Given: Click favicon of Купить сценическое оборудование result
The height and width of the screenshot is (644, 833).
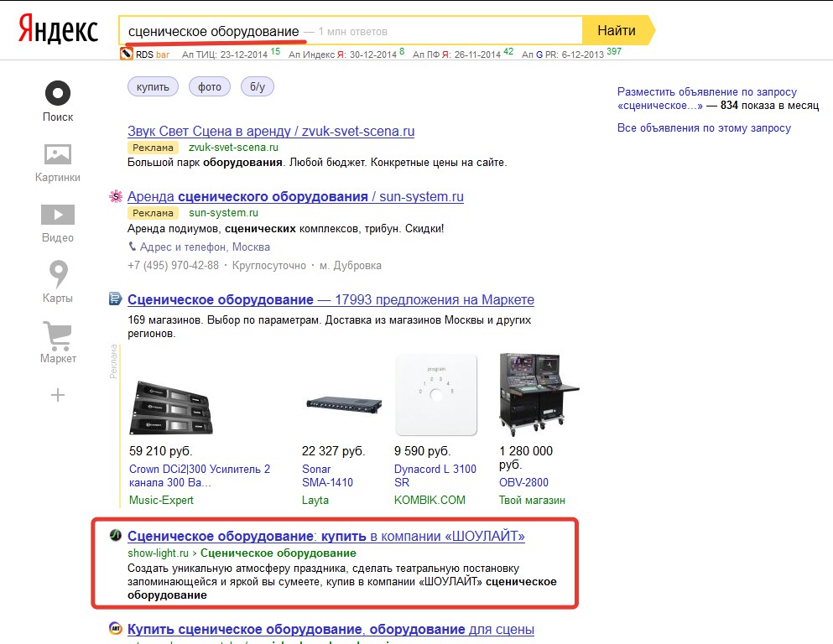Looking at the screenshot, I should pos(115,629).
